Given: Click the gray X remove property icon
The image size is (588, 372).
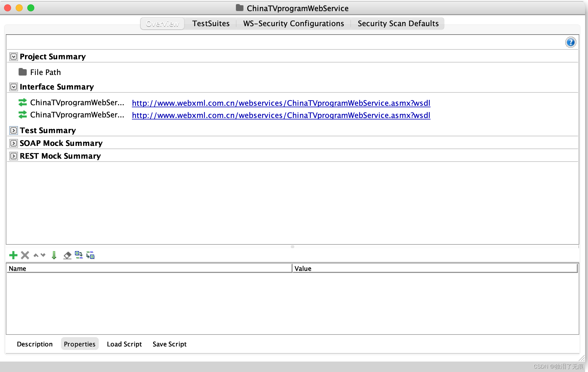Looking at the screenshot, I should [25, 255].
